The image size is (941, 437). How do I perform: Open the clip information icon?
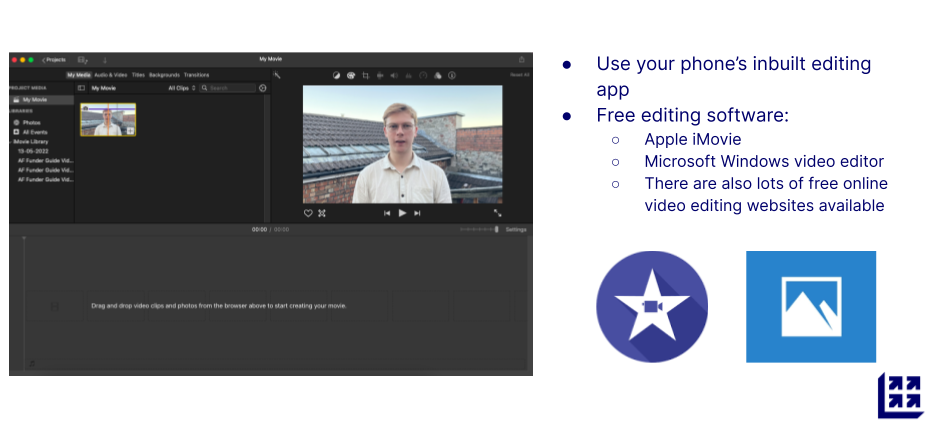(x=452, y=76)
